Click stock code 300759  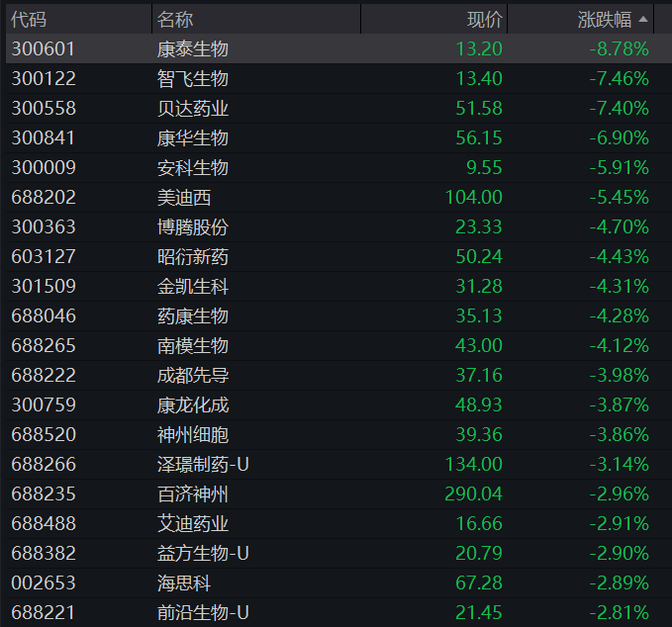(44, 404)
